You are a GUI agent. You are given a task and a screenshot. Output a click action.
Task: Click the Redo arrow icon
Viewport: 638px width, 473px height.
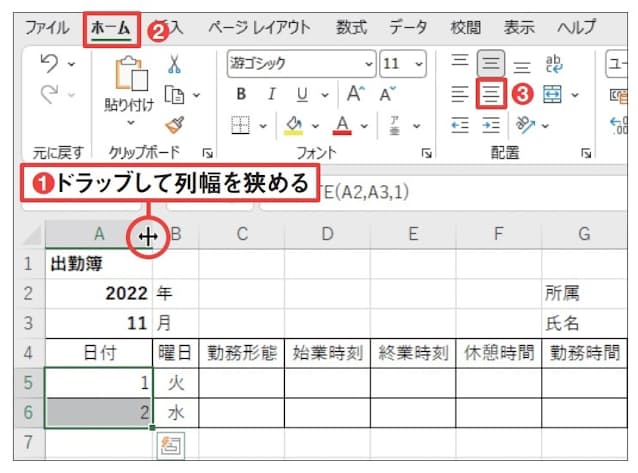click(x=49, y=94)
